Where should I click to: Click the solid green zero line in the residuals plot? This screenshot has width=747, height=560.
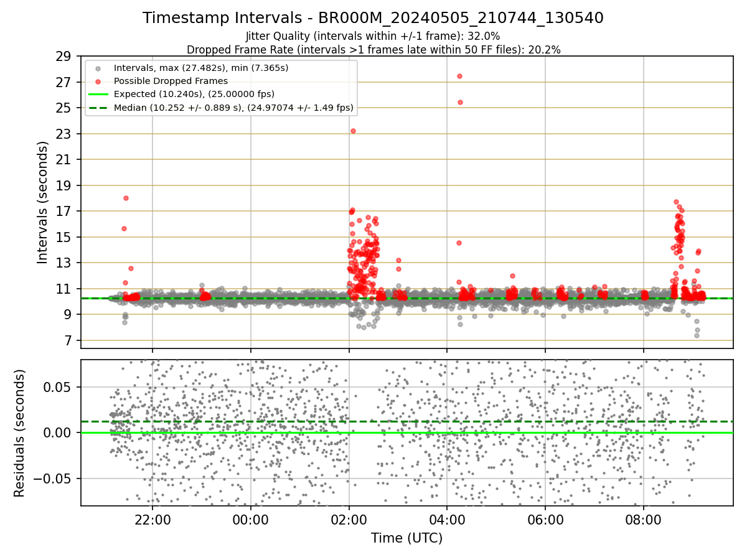(x=406, y=432)
